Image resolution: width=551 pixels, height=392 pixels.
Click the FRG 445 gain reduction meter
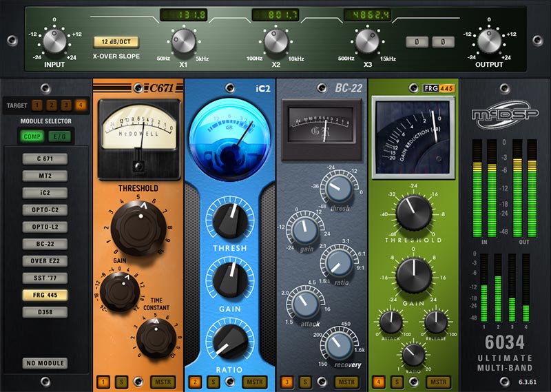point(413,138)
